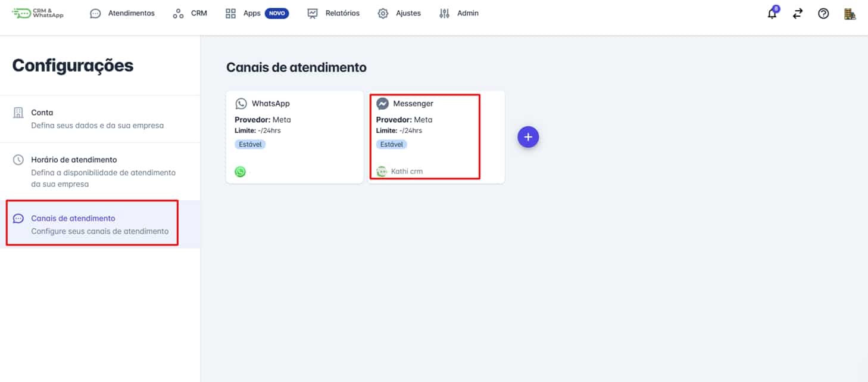Click the Kathi crm label
Screen dimensions: 868x382
[407, 172]
